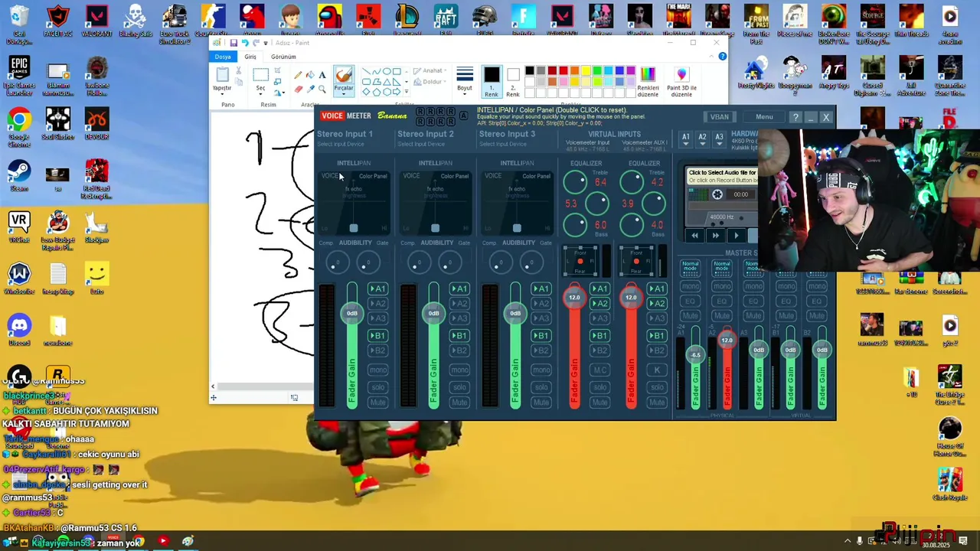980x551 pixels.
Task: Click the Comp knob on Stereo Input 1
Action: (x=336, y=263)
